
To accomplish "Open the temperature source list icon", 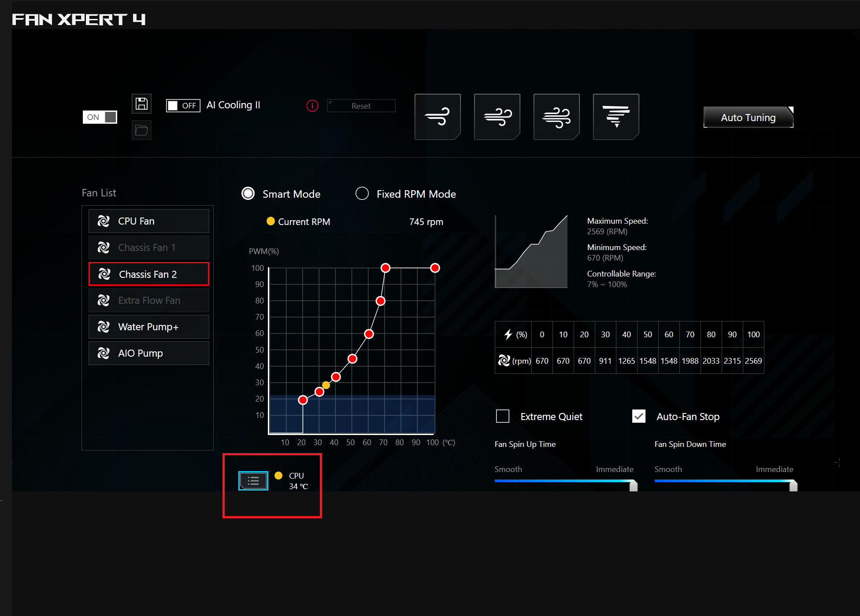I will [x=253, y=481].
